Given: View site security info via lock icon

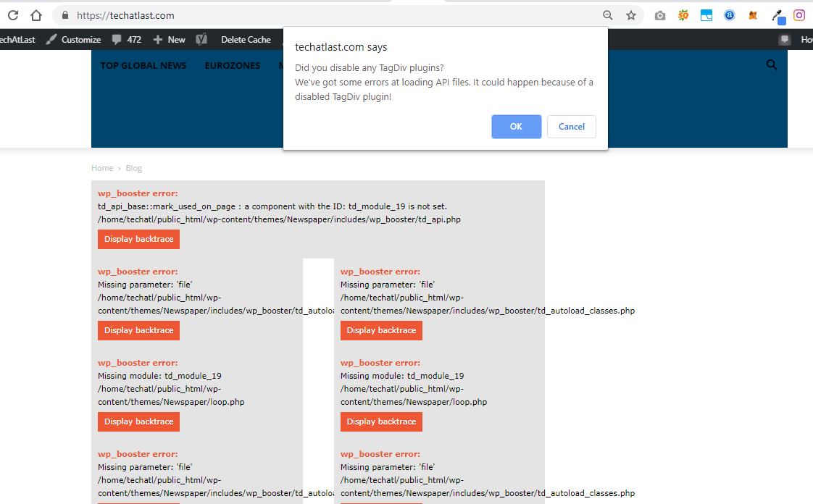Looking at the screenshot, I should [x=64, y=15].
